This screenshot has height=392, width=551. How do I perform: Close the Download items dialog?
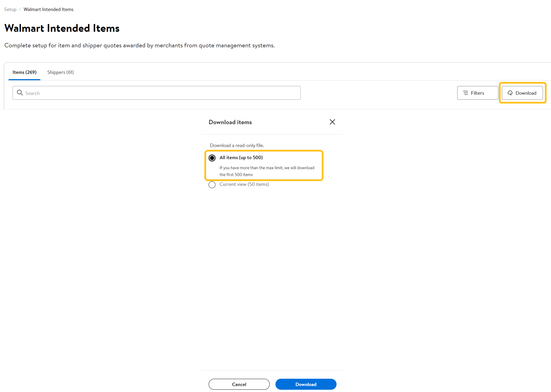332,122
